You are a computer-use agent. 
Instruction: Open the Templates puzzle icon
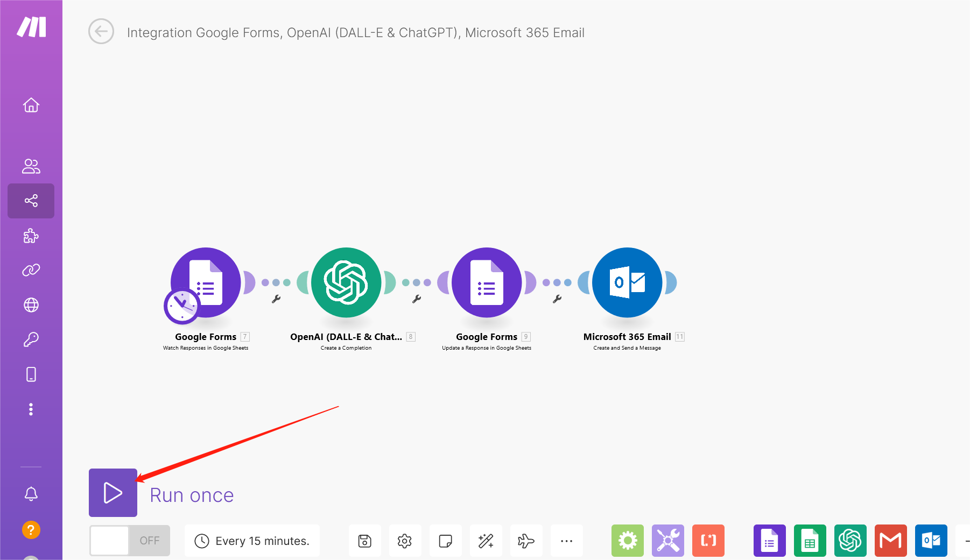[31, 236]
